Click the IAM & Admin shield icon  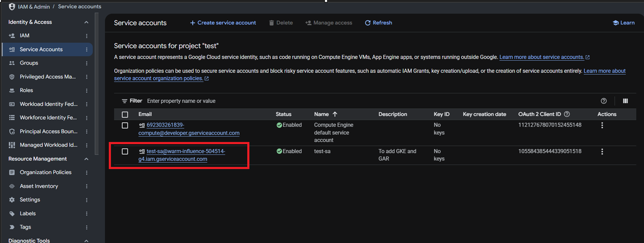click(x=12, y=7)
